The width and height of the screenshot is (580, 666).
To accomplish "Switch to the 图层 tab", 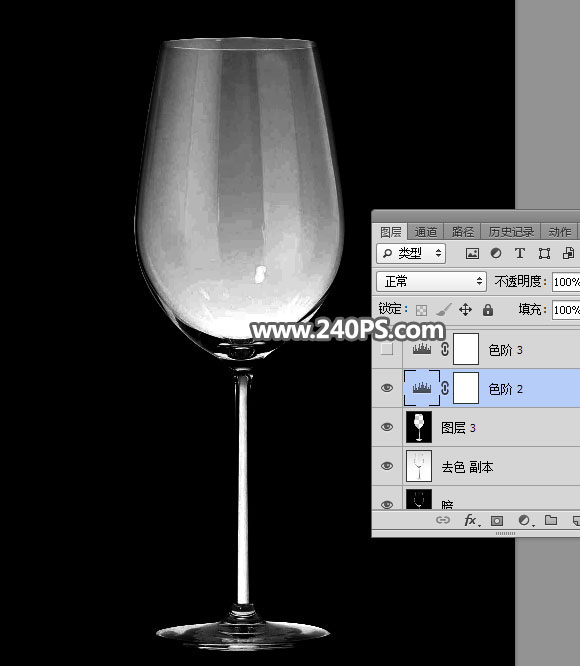I will tap(391, 232).
